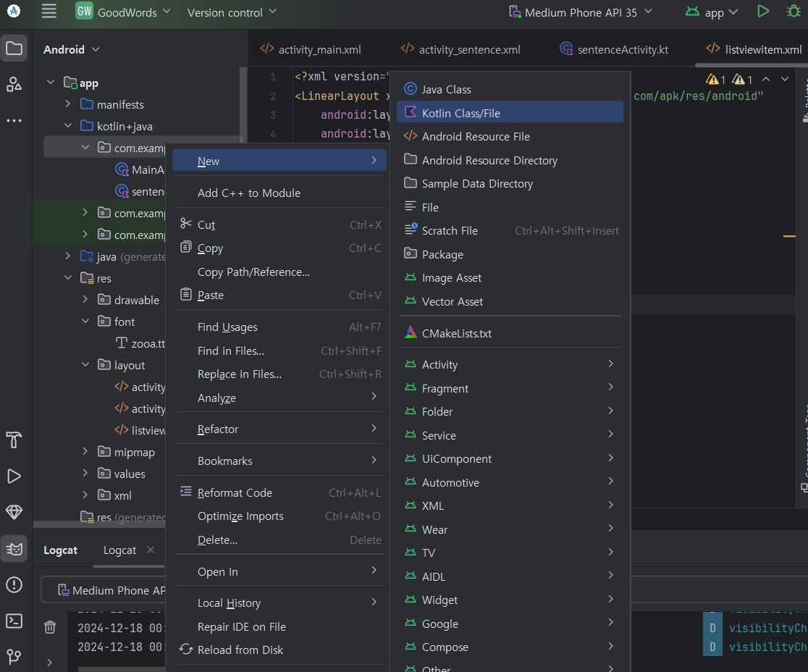
Task: Click Copy Path/Reference...
Action: tap(279, 272)
